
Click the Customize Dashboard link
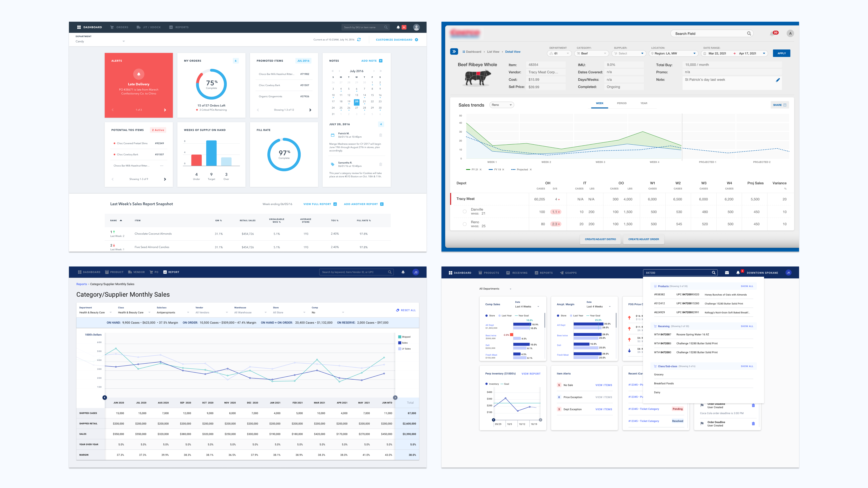pos(397,40)
